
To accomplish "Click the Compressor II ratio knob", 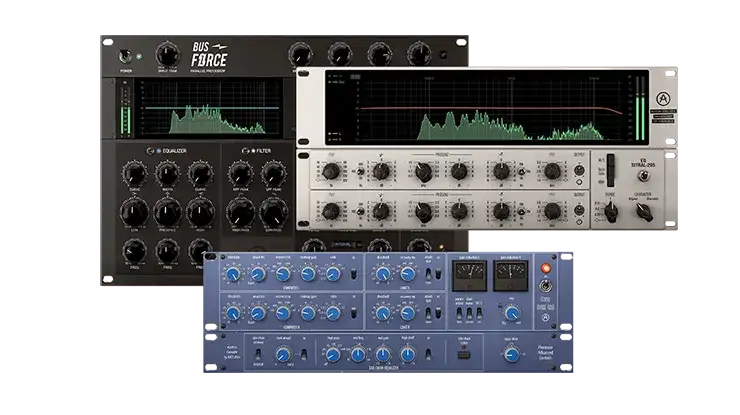I will pos(333,313).
